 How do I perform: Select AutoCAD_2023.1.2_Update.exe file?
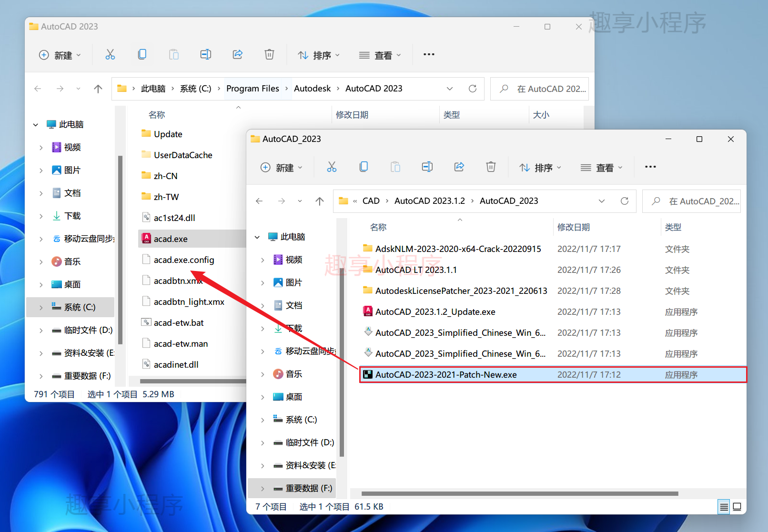click(435, 311)
